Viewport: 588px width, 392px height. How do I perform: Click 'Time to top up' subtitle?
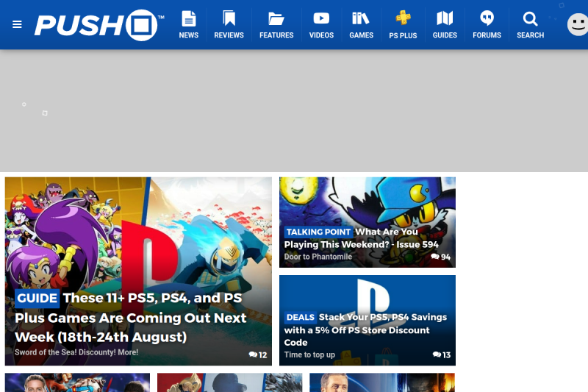[309, 355]
